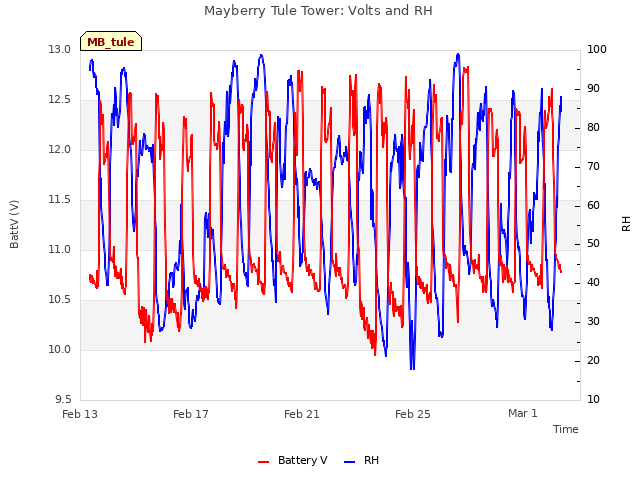
Task: Toggle the RH legend entry
Action: (361, 460)
